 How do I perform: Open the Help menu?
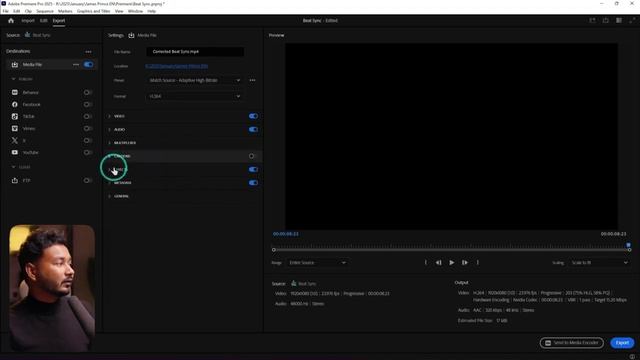tap(151, 11)
